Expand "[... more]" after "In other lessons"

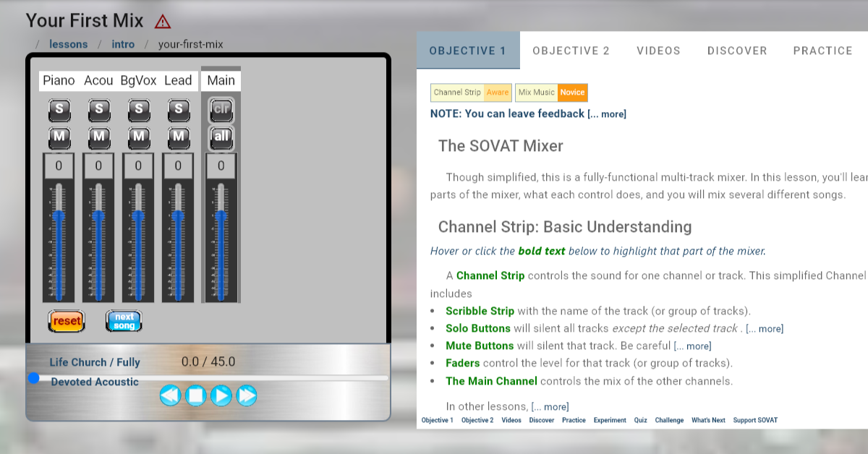(x=548, y=406)
